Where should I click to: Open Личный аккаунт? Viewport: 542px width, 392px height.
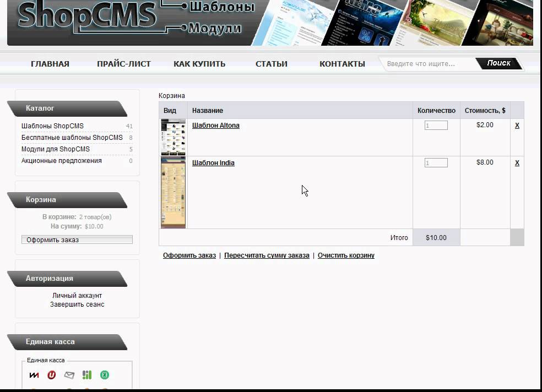pos(77,296)
